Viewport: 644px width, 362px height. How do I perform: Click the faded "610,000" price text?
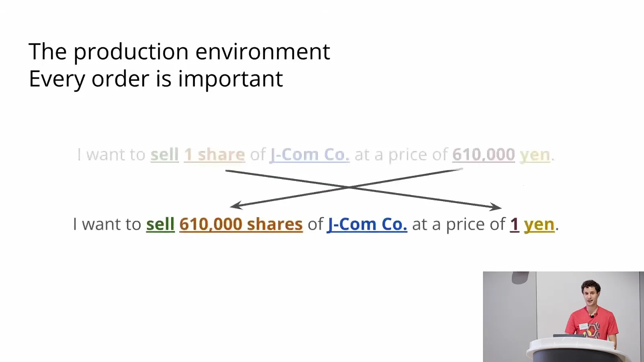483,155
